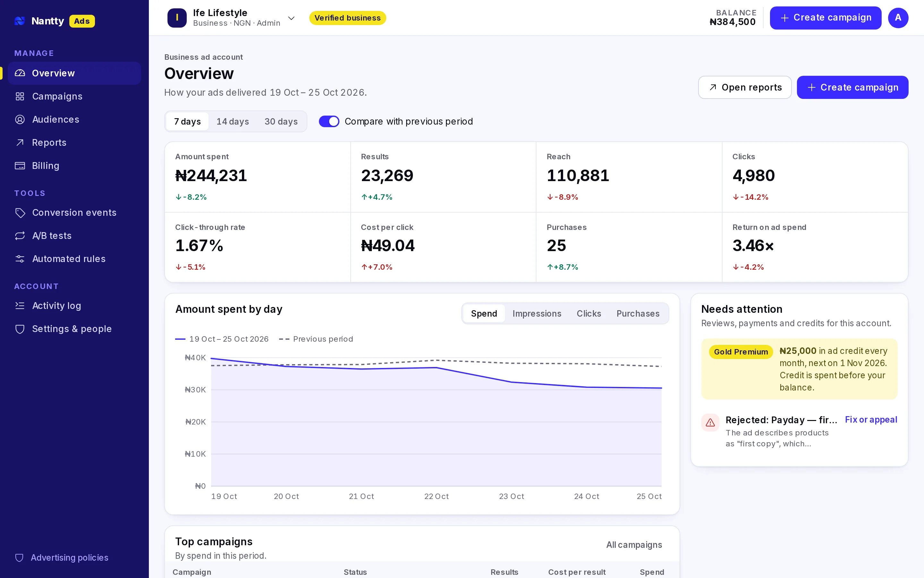Open the All campaigns link
This screenshot has height=578, width=924.
coord(634,545)
